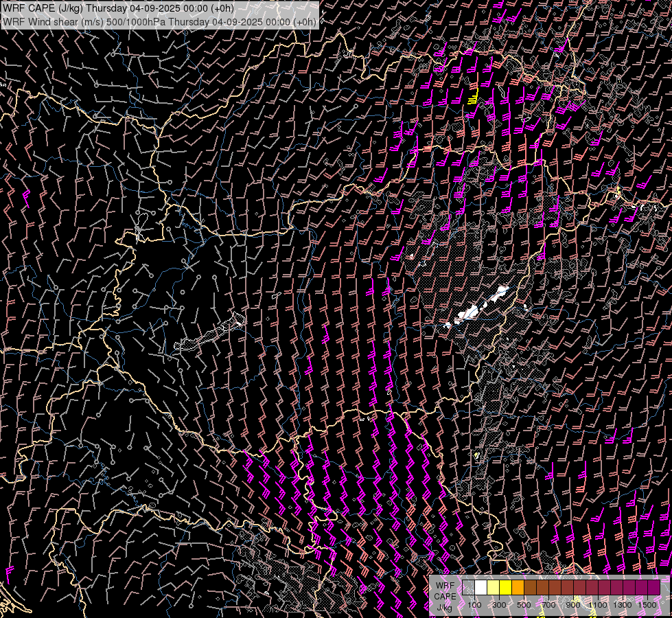Select the transparent first legend swatch
672x618 pixels.
pyautogui.click(x=468, y=588)
